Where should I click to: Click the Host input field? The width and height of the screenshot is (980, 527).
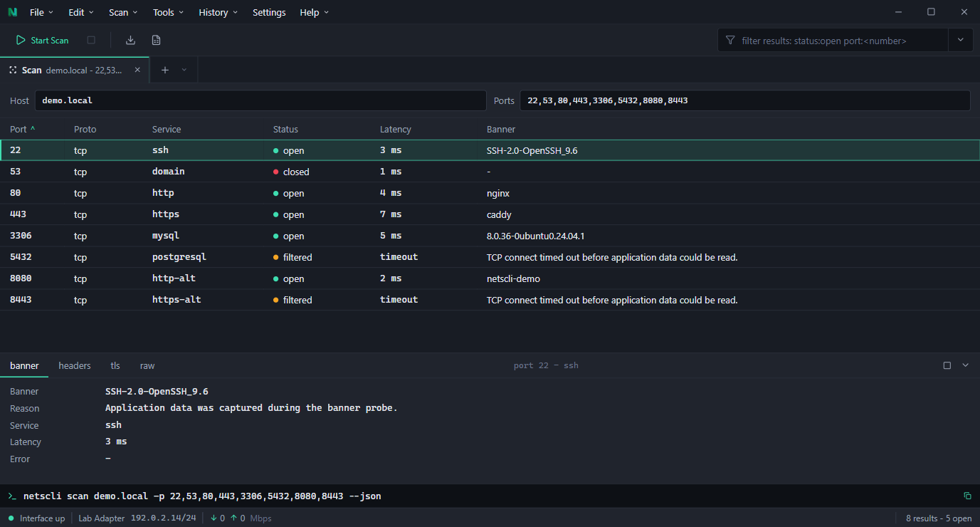[260, 100]
